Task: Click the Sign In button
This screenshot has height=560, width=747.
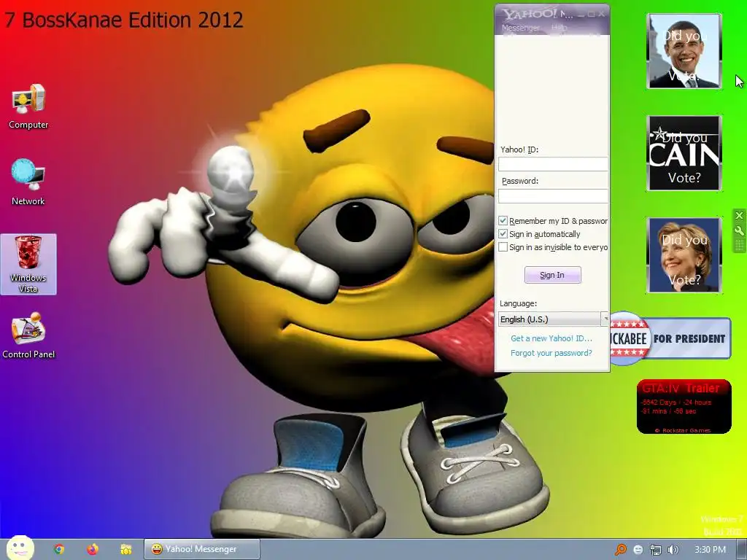Action: tap(553, 275)
